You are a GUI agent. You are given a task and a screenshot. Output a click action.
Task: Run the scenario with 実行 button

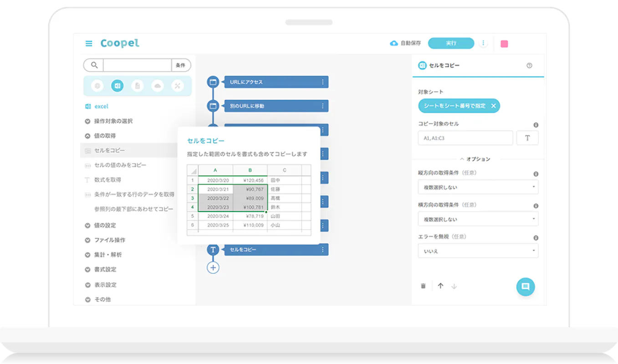tap(451, 43)
